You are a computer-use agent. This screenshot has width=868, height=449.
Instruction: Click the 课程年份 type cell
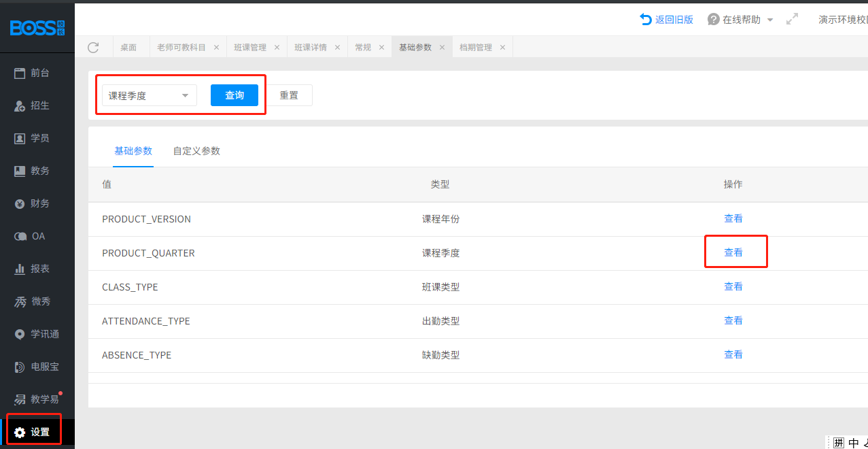[440, 219]
